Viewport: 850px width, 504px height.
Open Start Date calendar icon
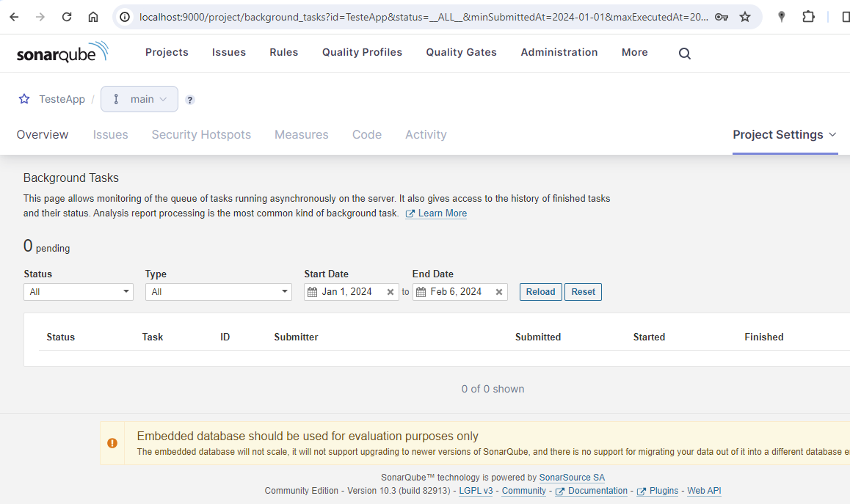(x=312, y=292)
